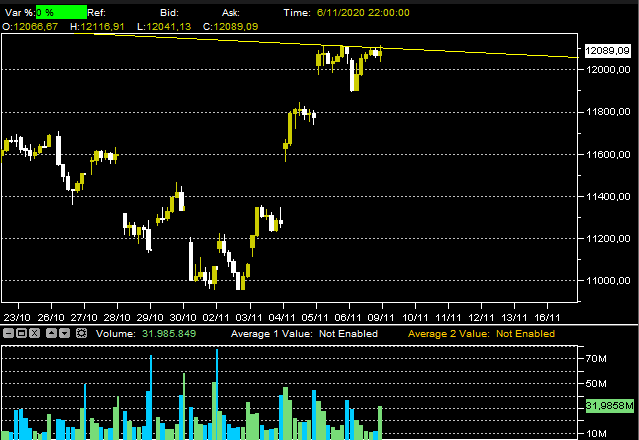639x440 pixels.
Task: Click the 04/11 date axis label
Action: tap(282, 317)
